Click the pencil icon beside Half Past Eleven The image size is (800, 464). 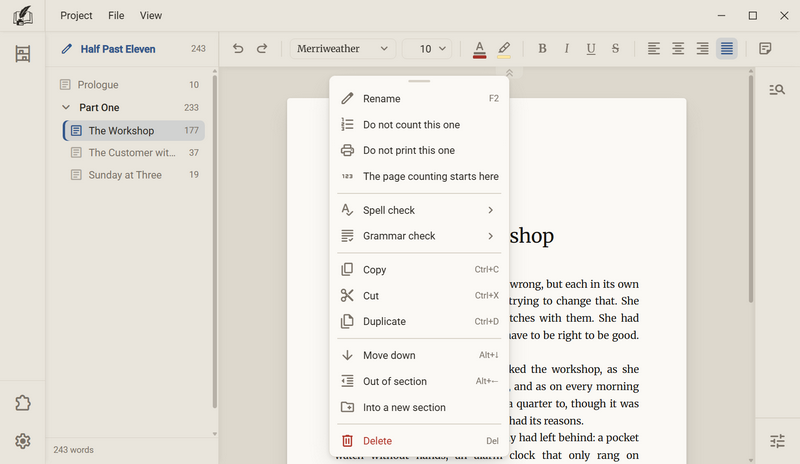click(67, 49)
